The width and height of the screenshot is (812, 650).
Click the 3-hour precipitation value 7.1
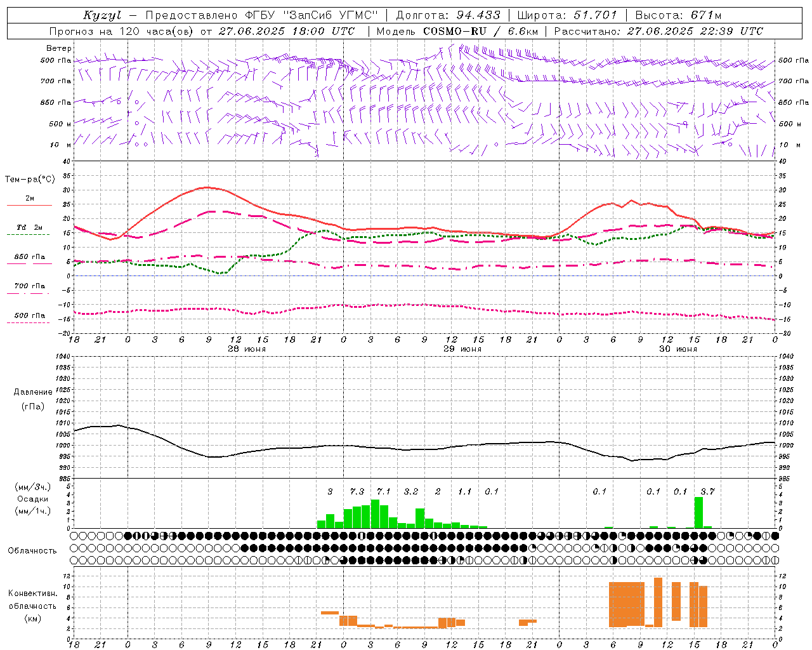tap(384, 491)
